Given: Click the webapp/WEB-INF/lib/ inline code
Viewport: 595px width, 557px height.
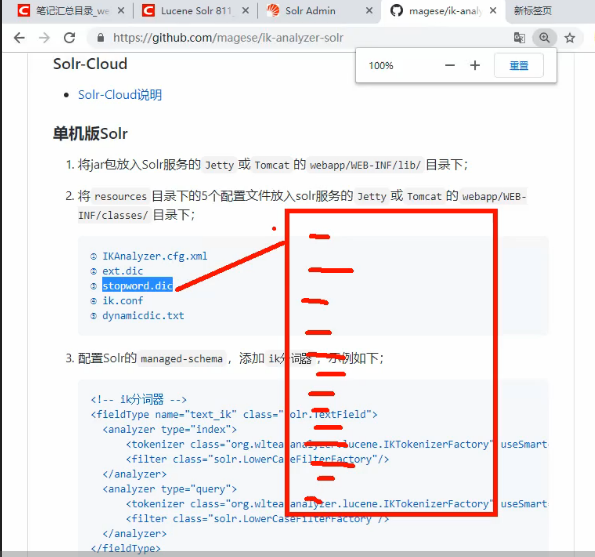Looking at the screenshot, I should [x=365, y=165].
